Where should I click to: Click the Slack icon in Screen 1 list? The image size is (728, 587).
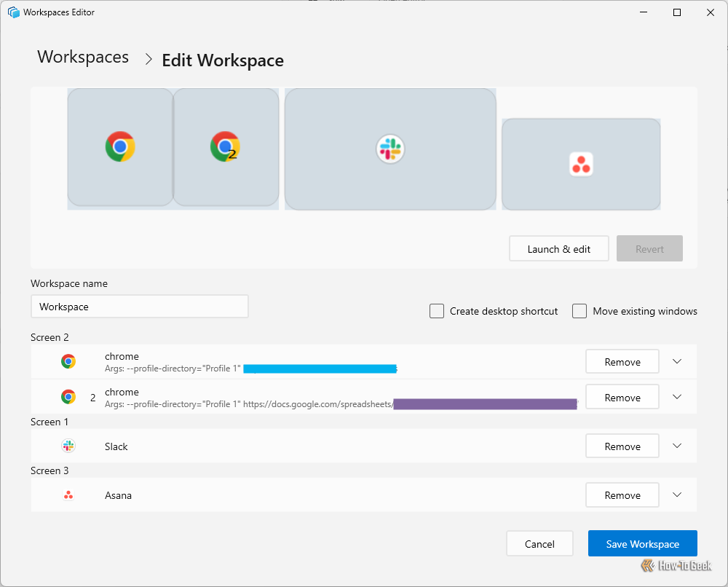pyautogui.click(x=68, y=446)
